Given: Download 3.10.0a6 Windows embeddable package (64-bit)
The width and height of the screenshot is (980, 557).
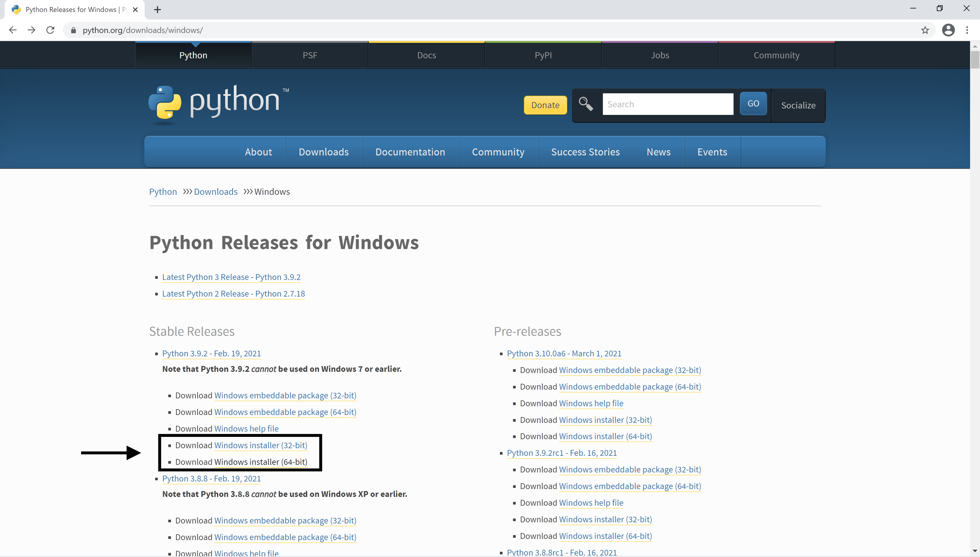Looking at the screenshot, I should (630, 387).
